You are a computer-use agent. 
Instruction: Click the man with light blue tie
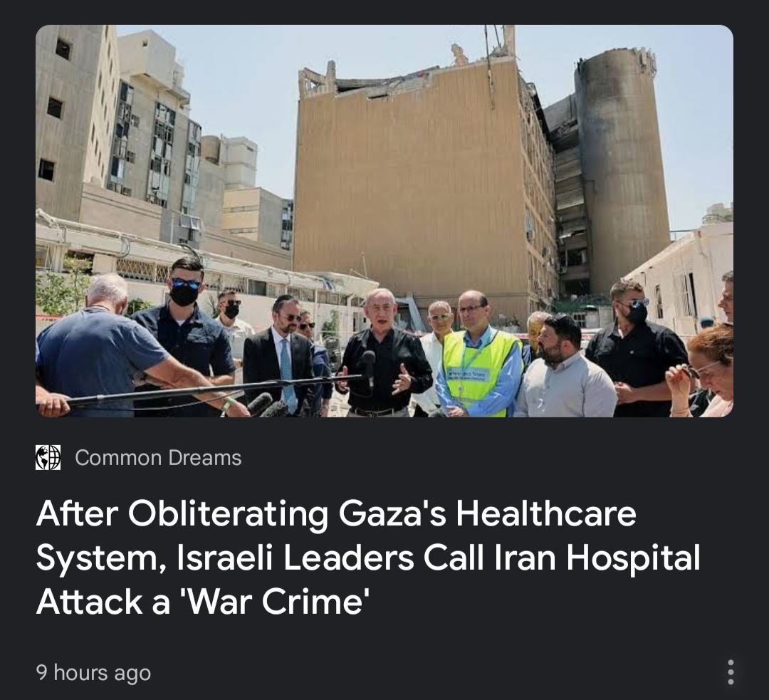pyautogui.click(x=281, y=358)
